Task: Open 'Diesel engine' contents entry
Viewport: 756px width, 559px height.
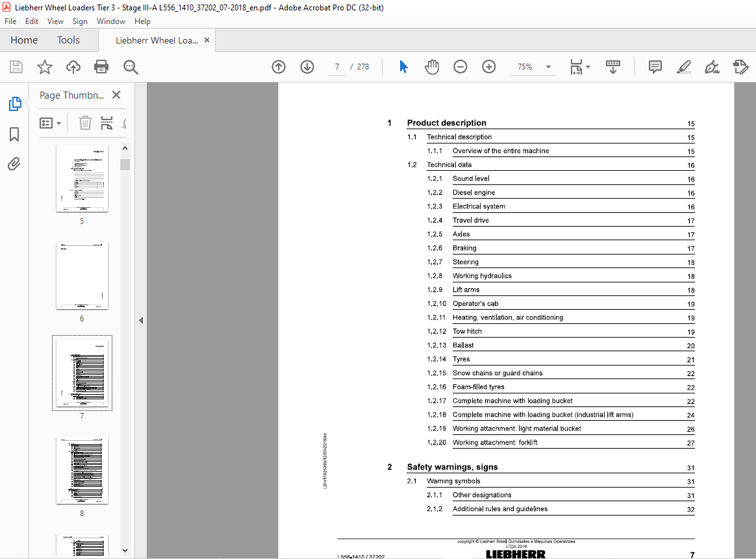Action: [473, 192]
